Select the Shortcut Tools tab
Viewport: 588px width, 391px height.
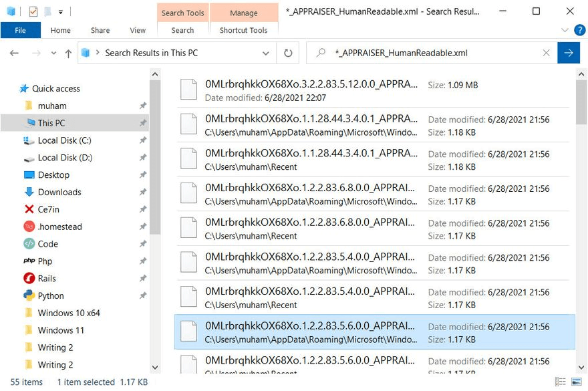coord(243,30)
